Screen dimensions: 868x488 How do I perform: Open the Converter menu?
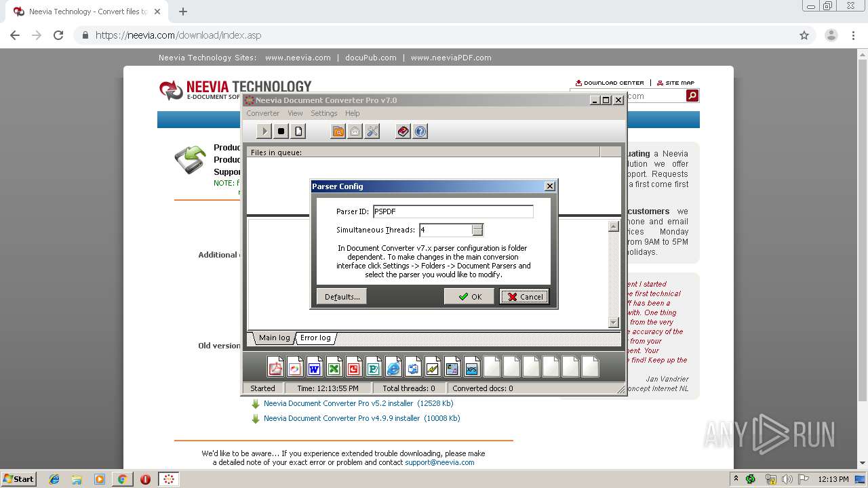pyautogui.click(x=262, y=113)
